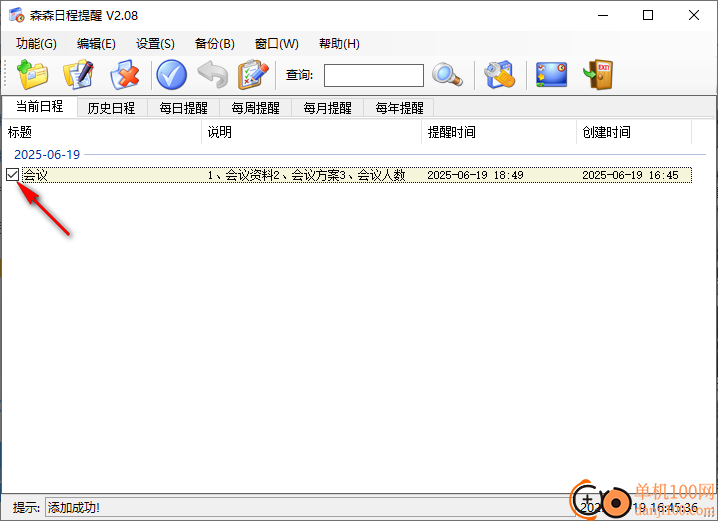Viewport: 718px width, 521px height.
Task: Click the blue desktop screen icon
Action: click(551, 75)
